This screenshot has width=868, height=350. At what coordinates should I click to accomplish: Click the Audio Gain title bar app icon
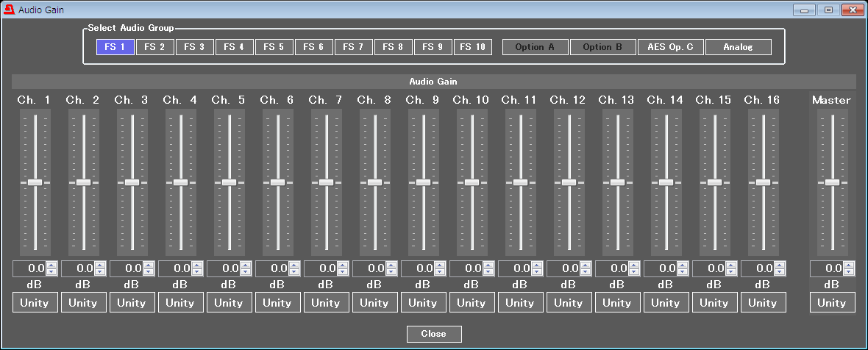(9, 10)
